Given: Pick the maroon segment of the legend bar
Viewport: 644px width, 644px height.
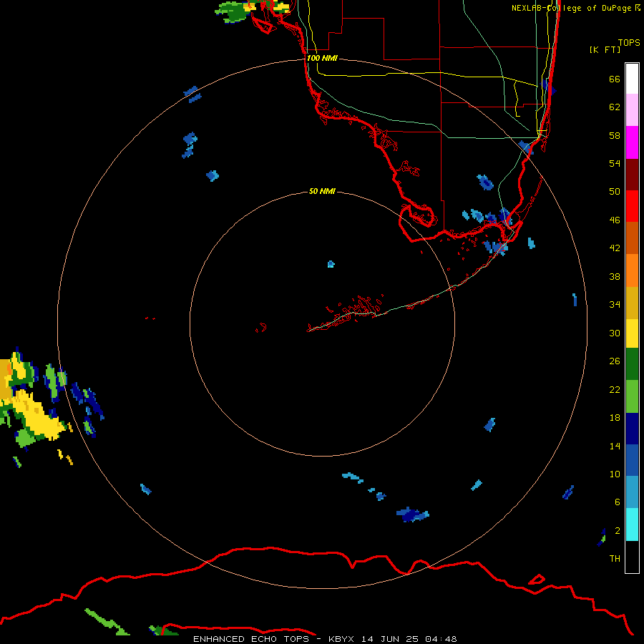Looking at the screenshot, I should [x=632, y=174].
